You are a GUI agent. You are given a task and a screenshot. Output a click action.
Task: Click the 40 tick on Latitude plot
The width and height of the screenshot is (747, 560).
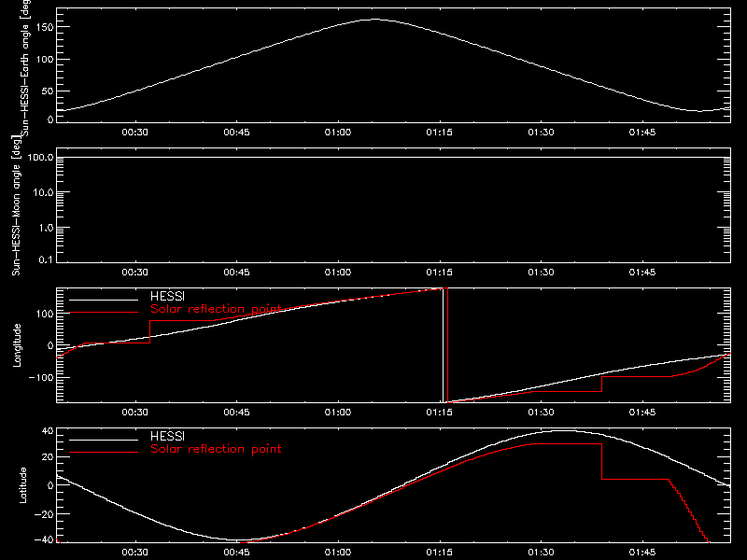(48, 431)
